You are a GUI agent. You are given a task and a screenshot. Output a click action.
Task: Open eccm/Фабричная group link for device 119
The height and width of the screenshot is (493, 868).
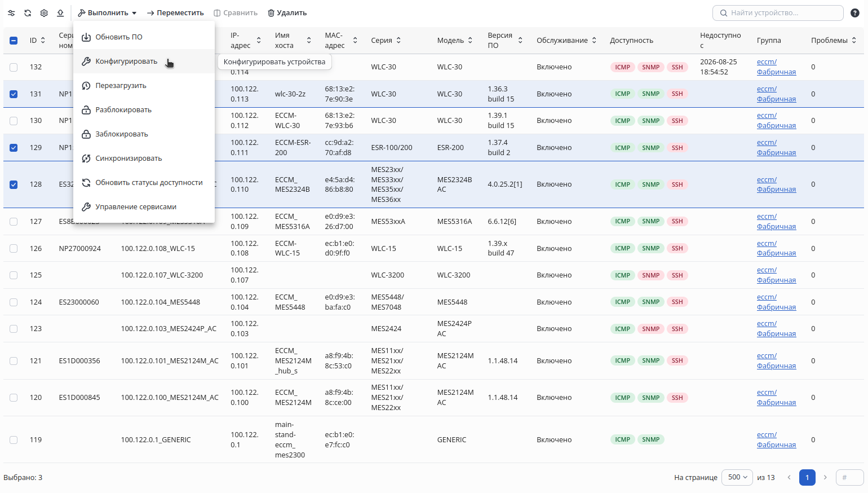click(776, 440)
